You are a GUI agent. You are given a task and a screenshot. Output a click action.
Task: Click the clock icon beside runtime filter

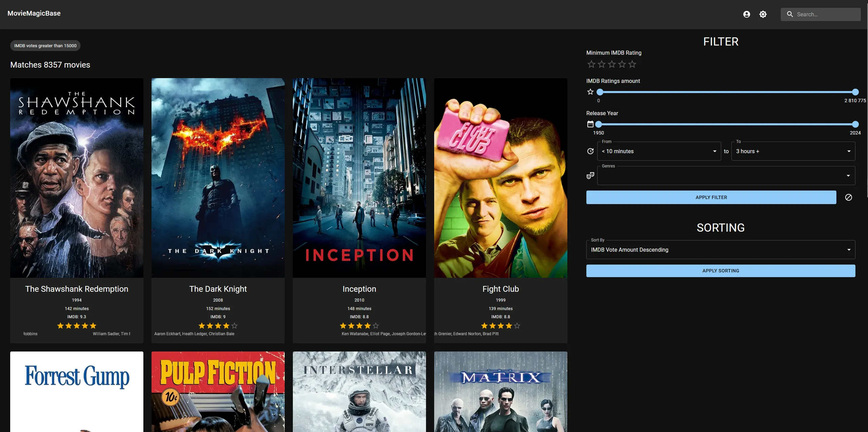point(590,151)
